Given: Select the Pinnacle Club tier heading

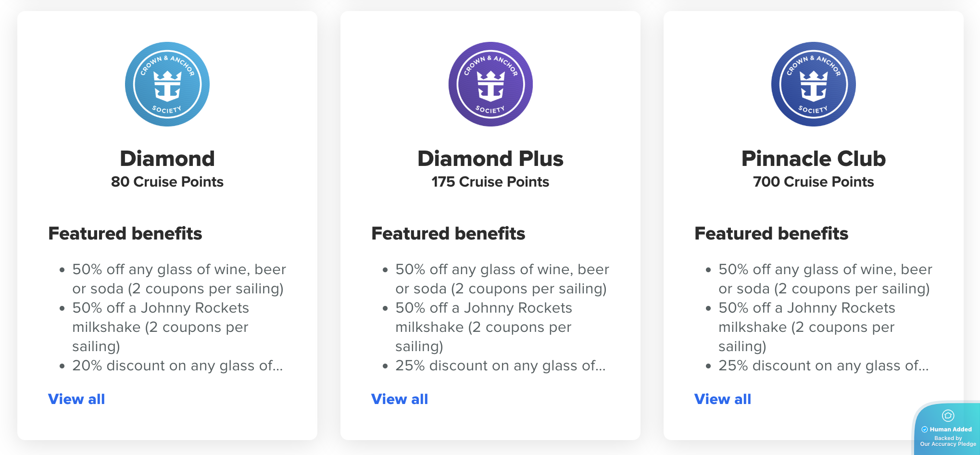Looking at the screenshot, I should [x=814, y=159].
